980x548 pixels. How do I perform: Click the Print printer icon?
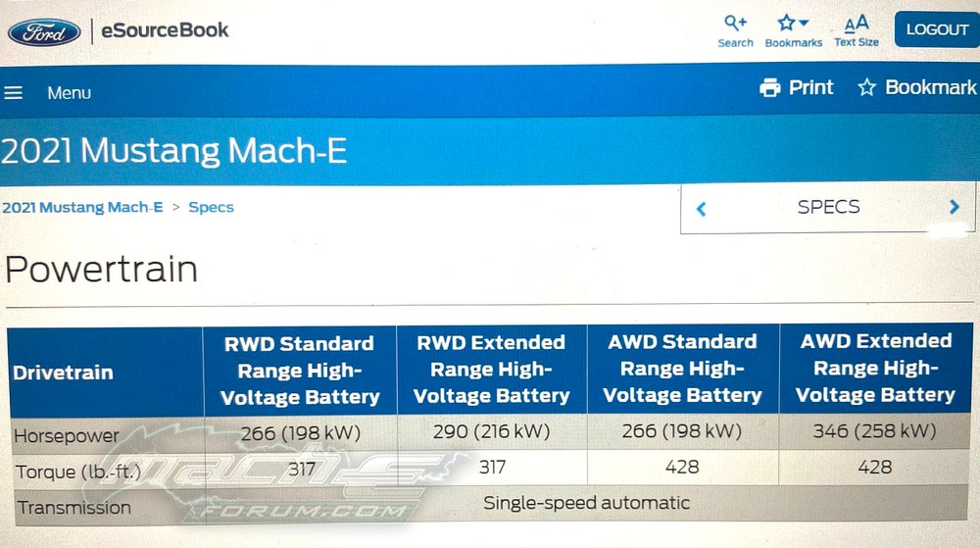click(770, 87)
